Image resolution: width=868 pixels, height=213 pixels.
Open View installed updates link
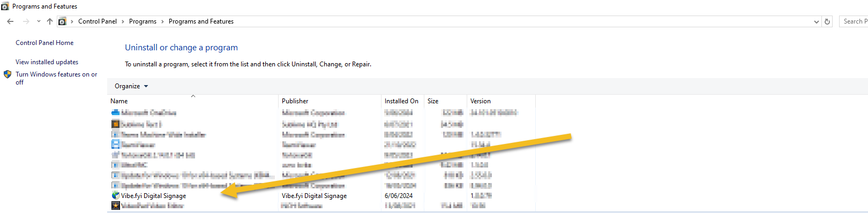pos(47,62)
